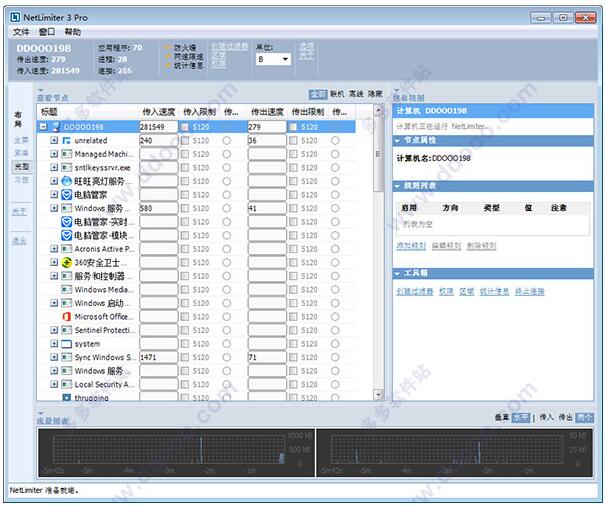Collapse the DDOOO198 root node

click(43, 127)
